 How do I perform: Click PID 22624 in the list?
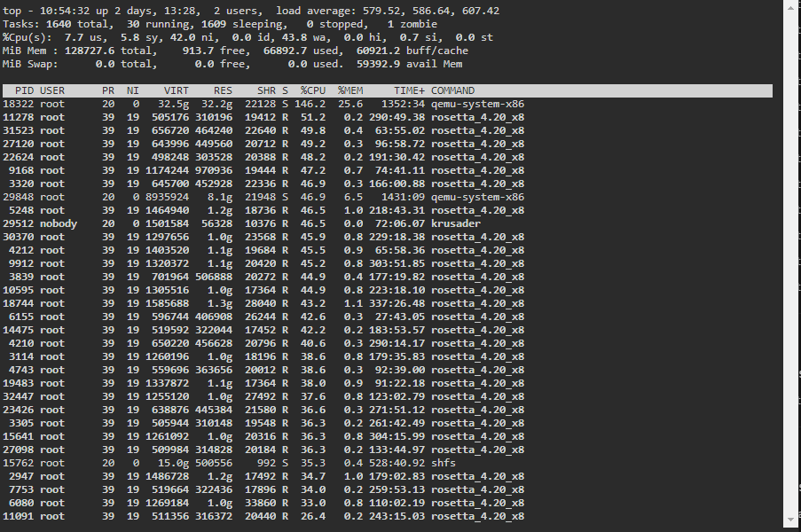19,157
